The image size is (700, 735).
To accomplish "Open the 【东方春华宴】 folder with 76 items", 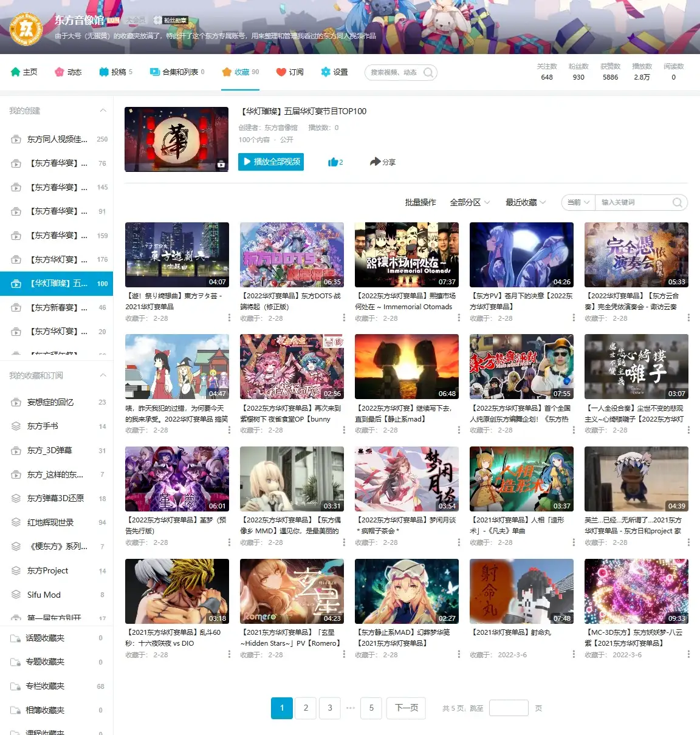I will [x=56, y=163].
